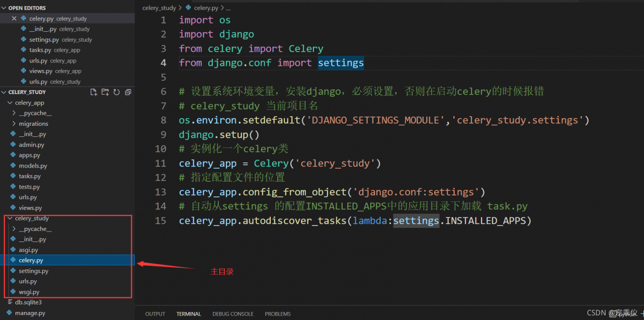Click line number 15 in gutter
644x320 pixels.
(x=160, y=221)
